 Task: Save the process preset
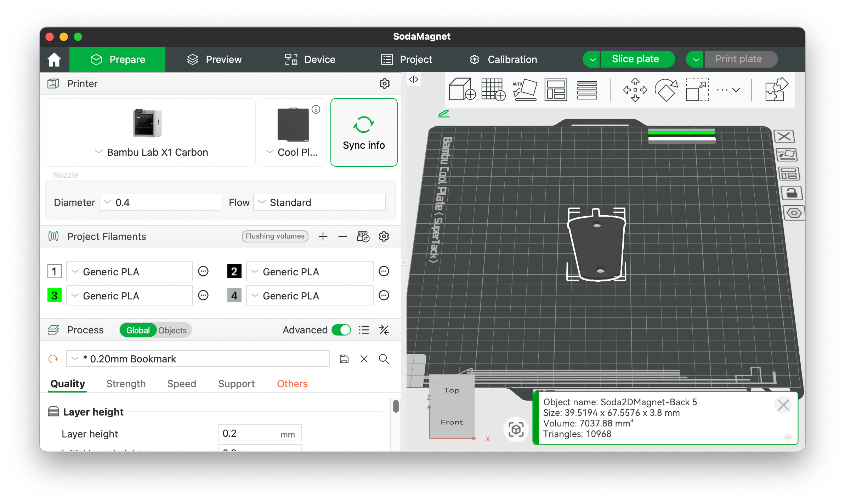(344, 359)
